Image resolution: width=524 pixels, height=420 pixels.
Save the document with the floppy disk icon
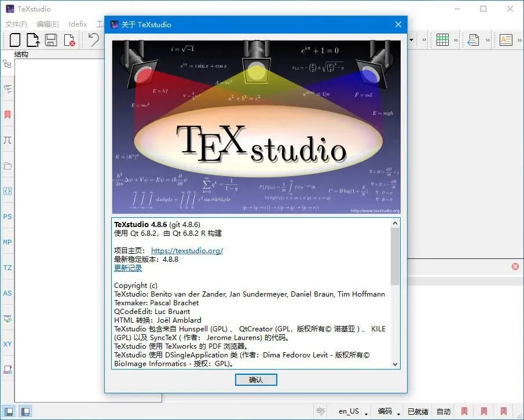51,40
